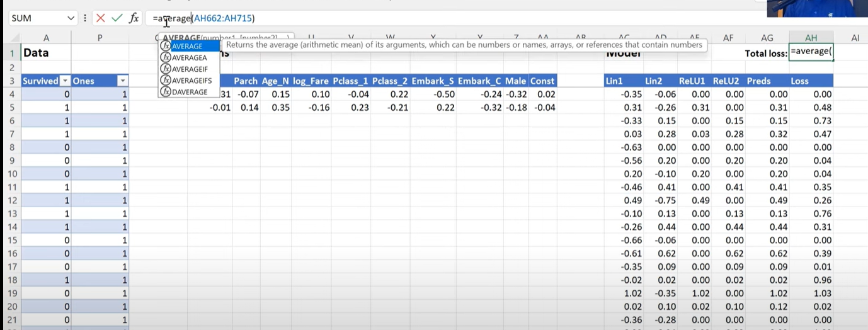Confirm formula with the green checkmark
The image size is (868, 330).
click(117, 18)
